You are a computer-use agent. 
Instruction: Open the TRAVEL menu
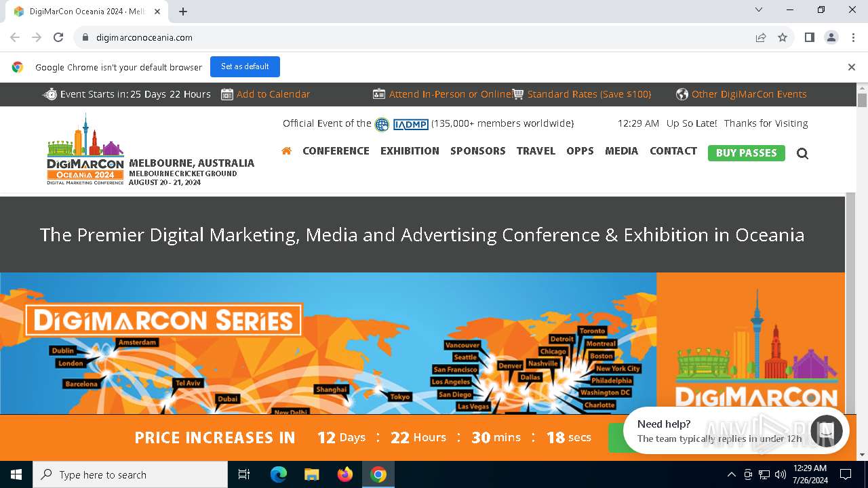pyautogui.click(x=536, y=151)
